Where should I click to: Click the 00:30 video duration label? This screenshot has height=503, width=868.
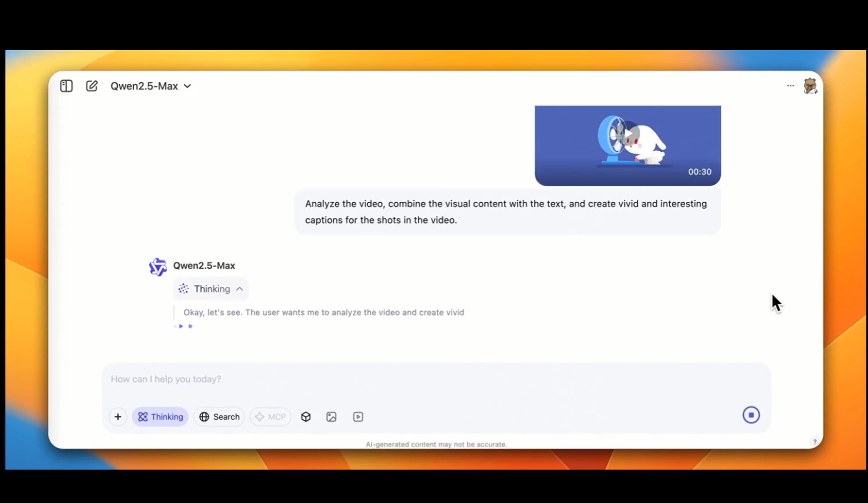pos(700,172)
